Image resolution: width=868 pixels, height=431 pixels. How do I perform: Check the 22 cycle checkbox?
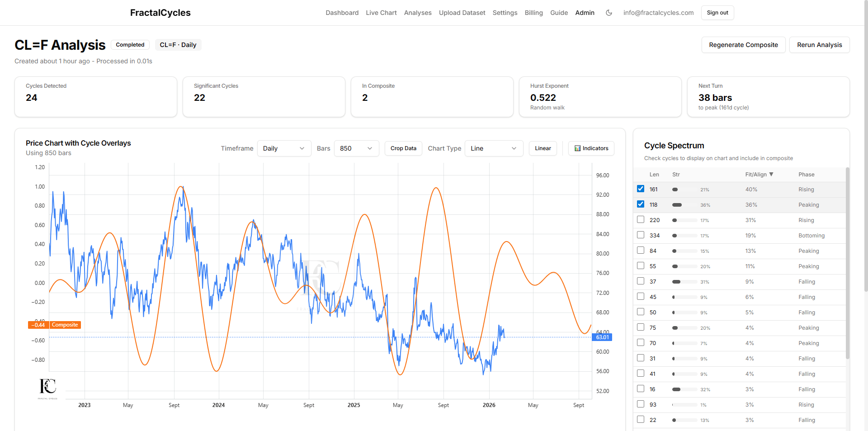[x=641, y=420]
